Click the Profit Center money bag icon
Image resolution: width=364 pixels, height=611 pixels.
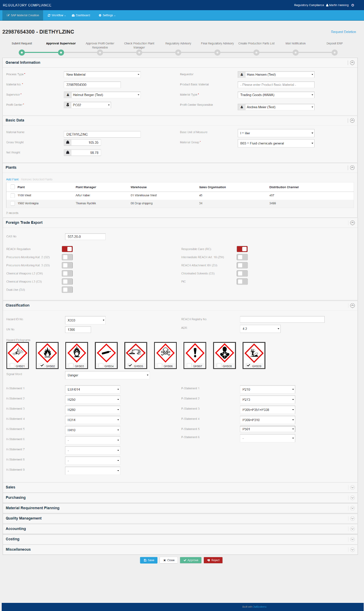(x=68, y=105)
